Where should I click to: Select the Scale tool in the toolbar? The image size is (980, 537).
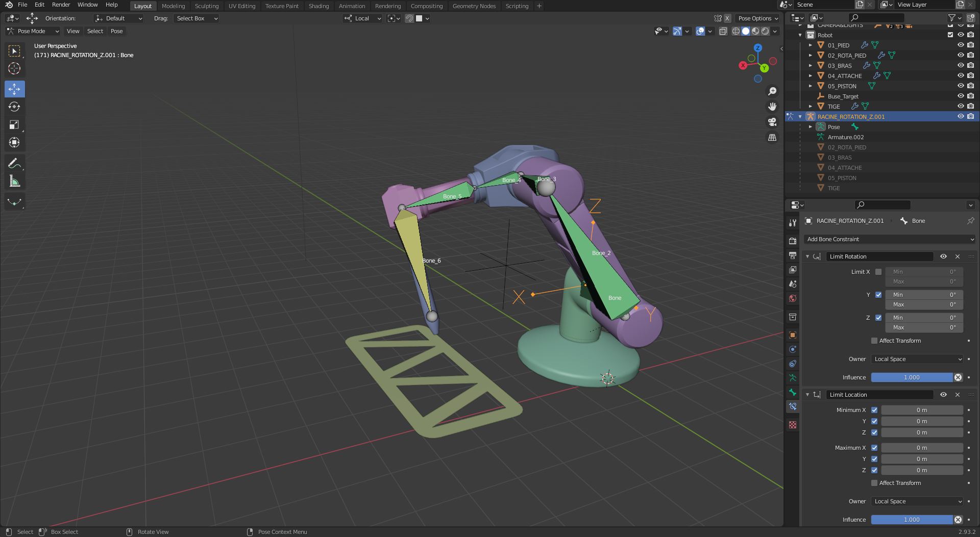tap(14, 124)
